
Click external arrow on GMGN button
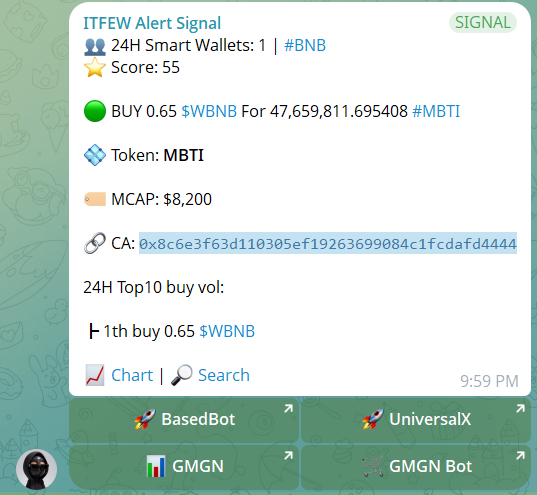pos(288,455)
